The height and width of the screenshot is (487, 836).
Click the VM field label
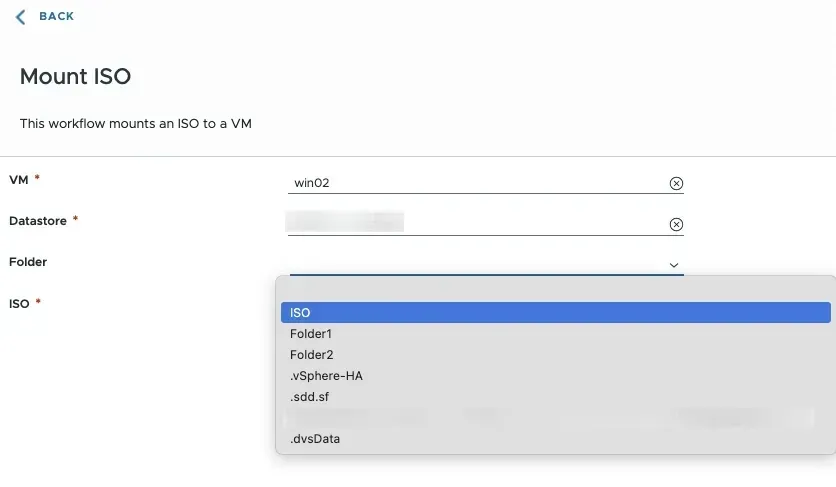click(x=17, y=179)
